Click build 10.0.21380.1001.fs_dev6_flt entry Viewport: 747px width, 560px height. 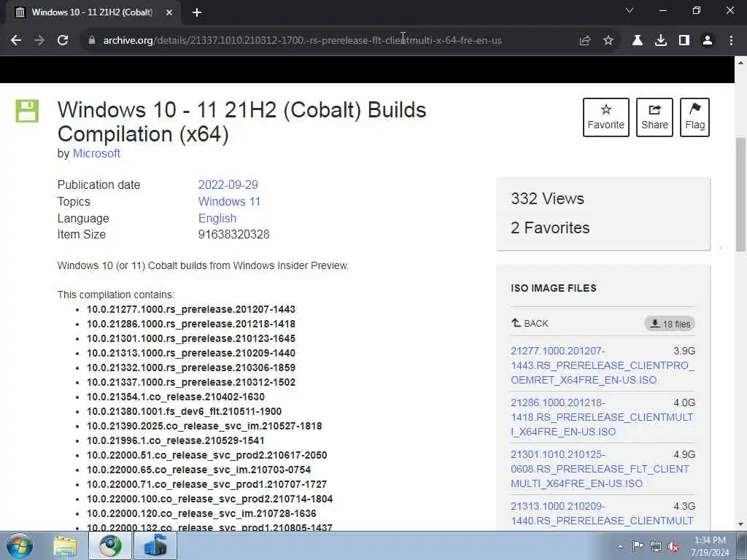click(184, 411)
